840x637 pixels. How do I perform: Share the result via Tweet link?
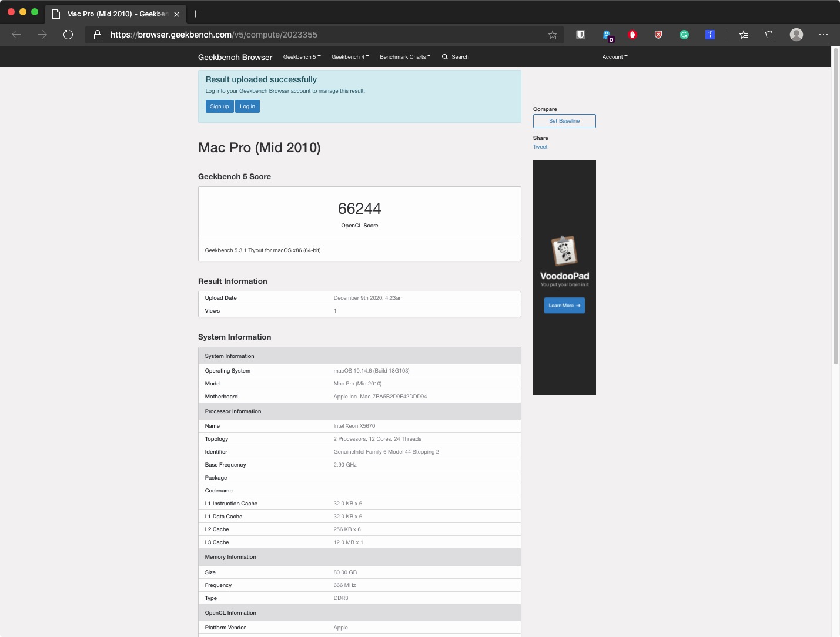click(540, 147)
